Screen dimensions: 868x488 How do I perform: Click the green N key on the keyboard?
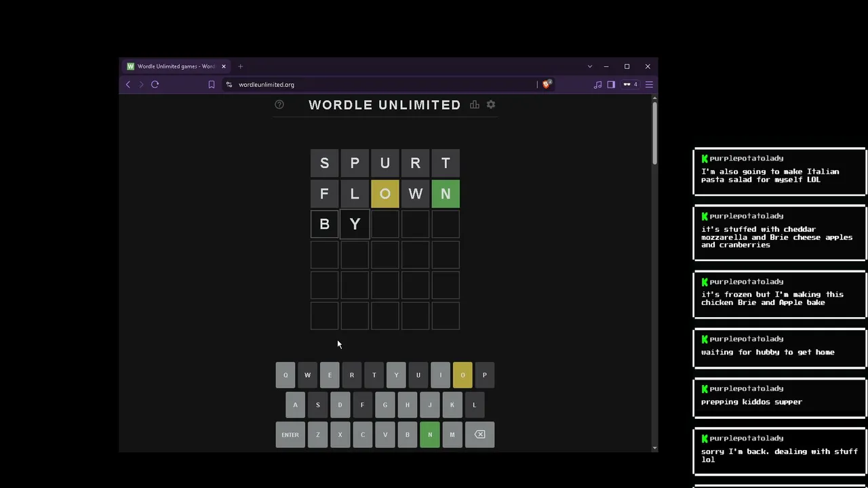429,434
